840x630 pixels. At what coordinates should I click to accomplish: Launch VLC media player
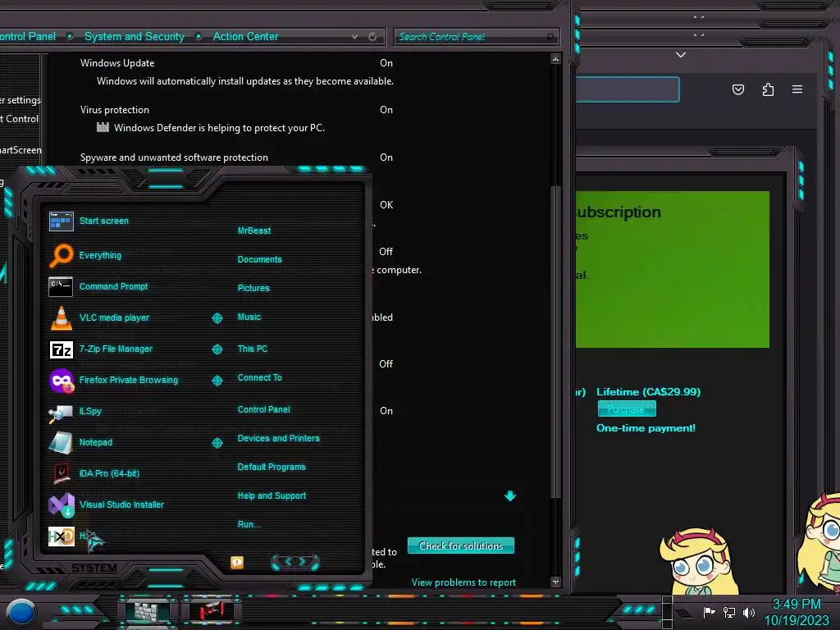(x=99, y=317)
